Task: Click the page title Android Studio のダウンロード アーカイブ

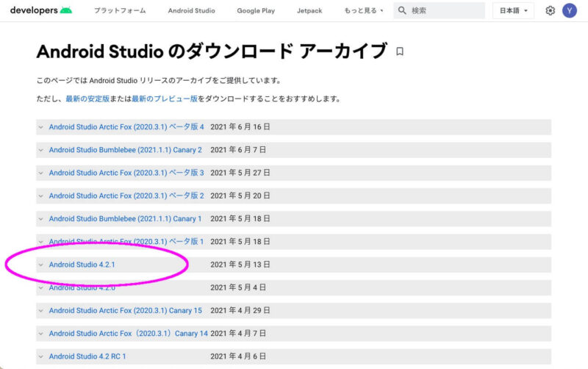Action: click(212, 51)
